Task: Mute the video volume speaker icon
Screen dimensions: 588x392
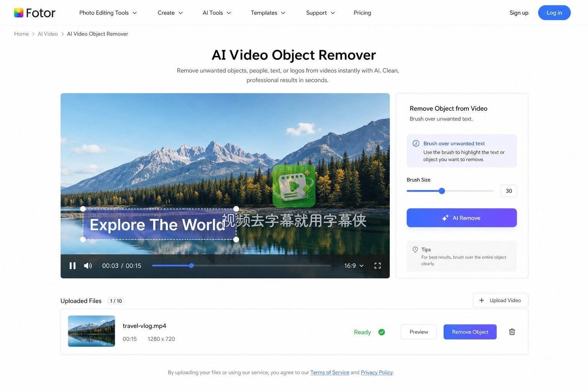Action: pos(88,266)
